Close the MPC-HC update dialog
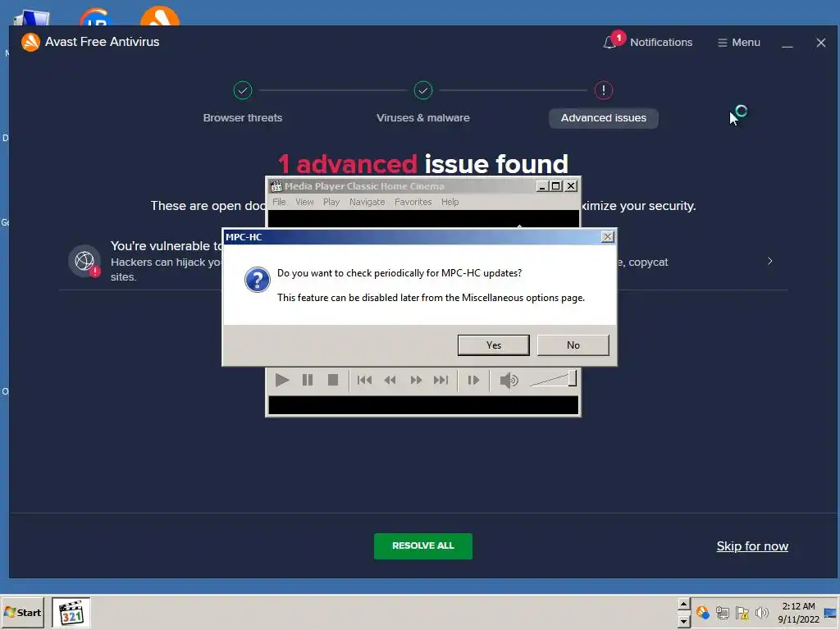Image resolution: width=840 pixels, height=630 pixels. tap(607, 237)
